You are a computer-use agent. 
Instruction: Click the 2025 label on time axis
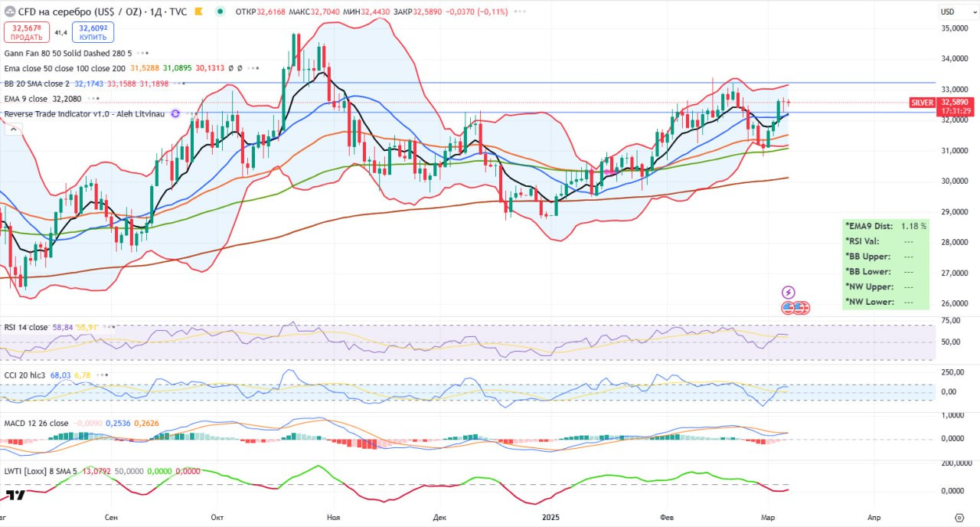coord(550,517)
